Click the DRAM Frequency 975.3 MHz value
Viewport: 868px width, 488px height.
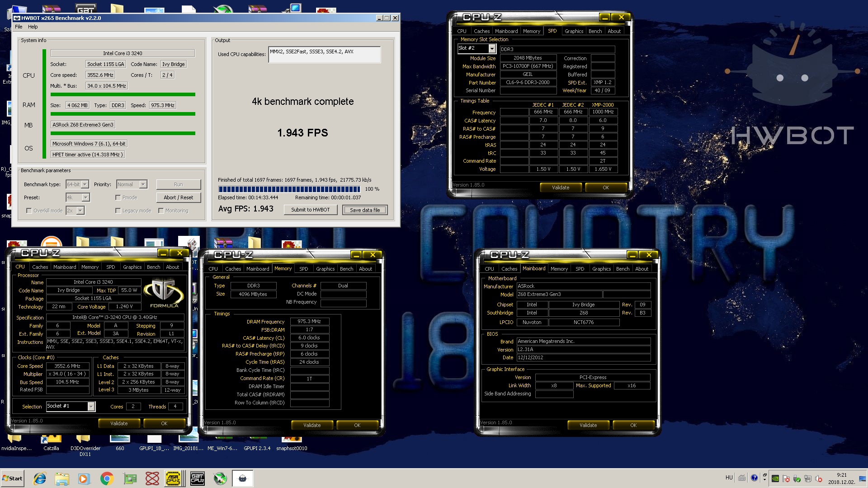(x=309, y=322)
